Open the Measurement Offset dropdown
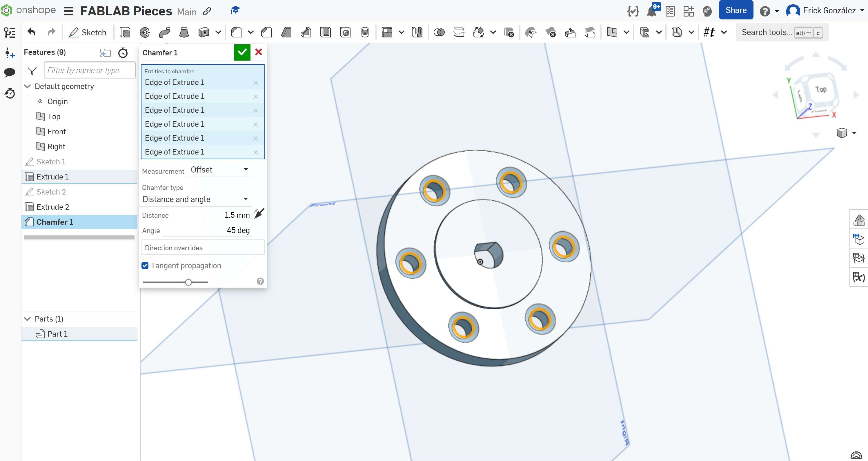The height and width of the screenshot is (461, 868). coord(219,170)
